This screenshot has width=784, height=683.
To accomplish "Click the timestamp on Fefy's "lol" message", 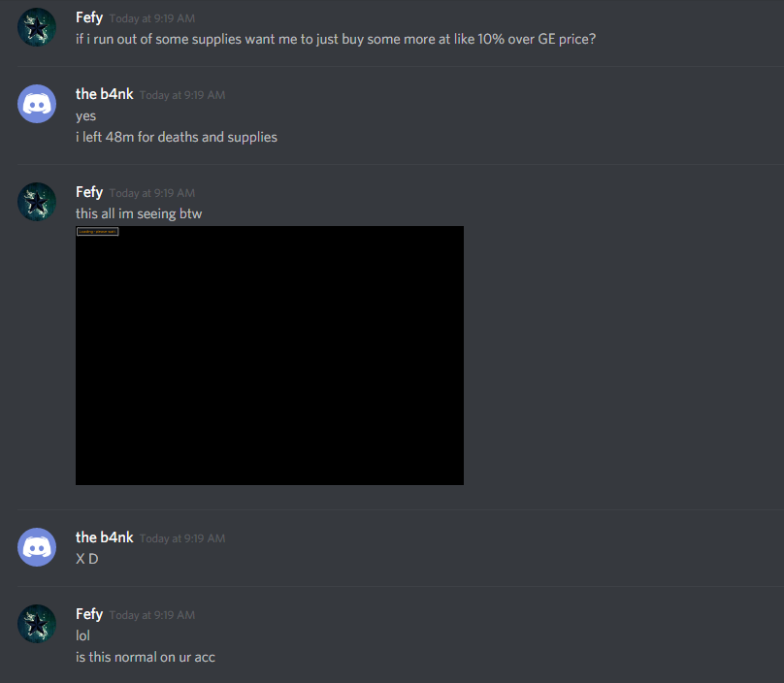I will pyautogui.click(x=152, y=615).
